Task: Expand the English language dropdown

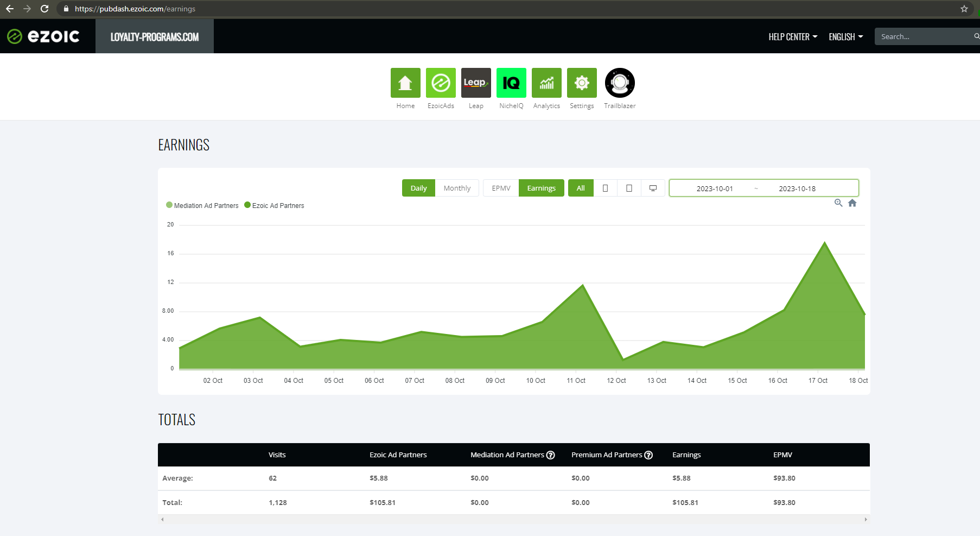Action: [x=845, y=36]
